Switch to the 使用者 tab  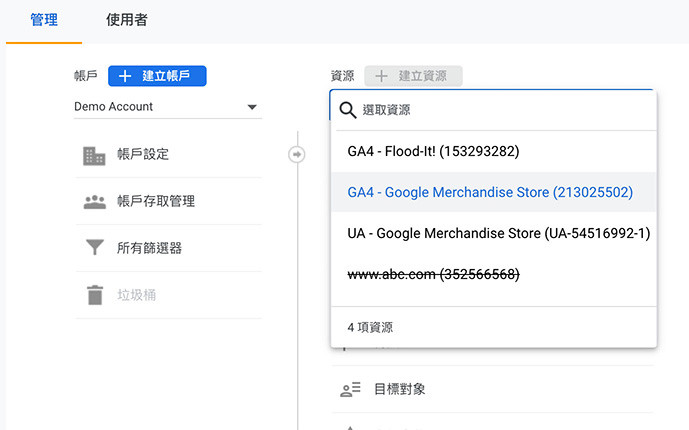[x=127, y=20]
